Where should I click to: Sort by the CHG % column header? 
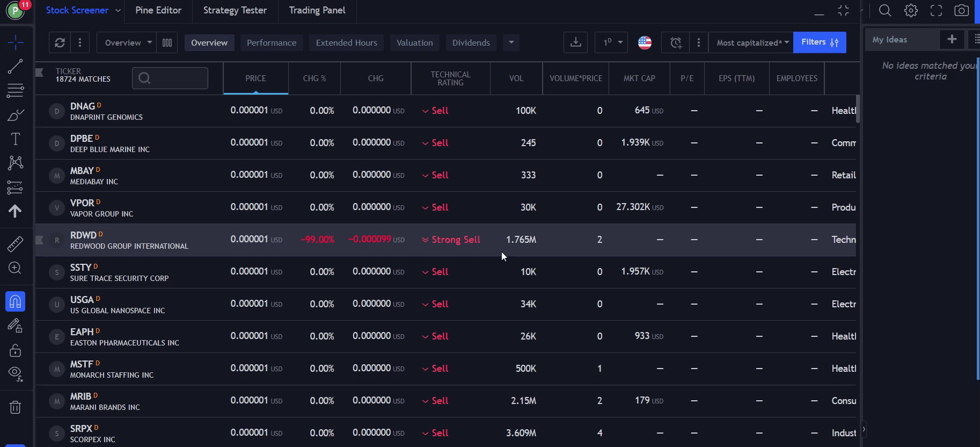315,78
